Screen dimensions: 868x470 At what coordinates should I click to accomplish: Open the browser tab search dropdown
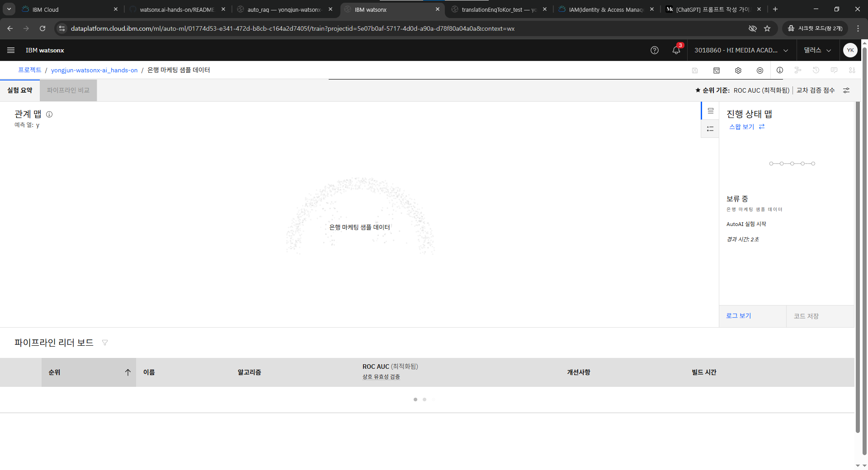pyautogui.click(x=9, y=9)
